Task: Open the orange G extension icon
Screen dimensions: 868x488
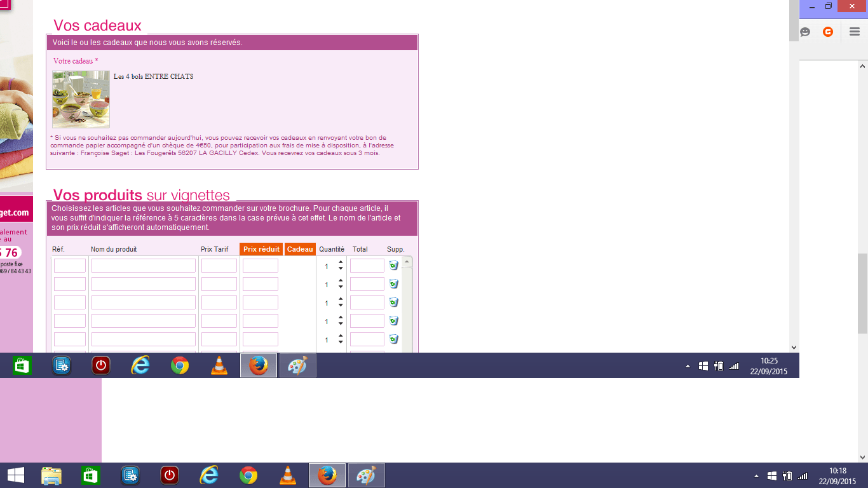Action: 828,32
